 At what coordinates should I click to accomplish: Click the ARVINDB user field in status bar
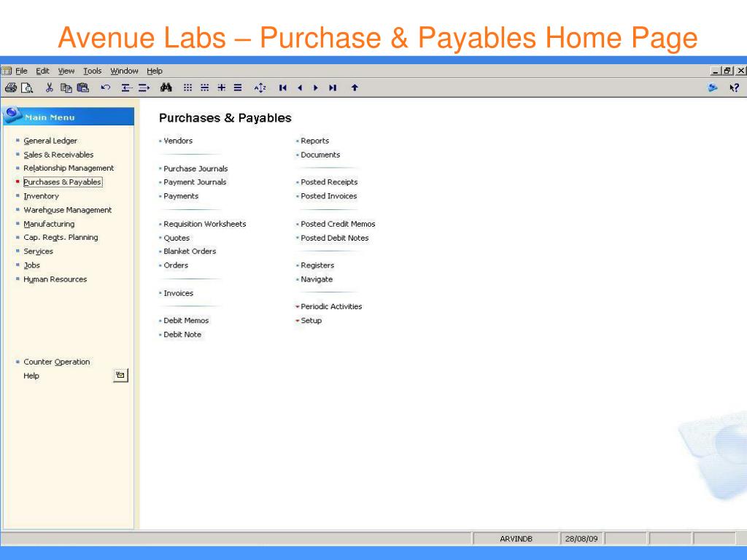[x=516, y=539]
